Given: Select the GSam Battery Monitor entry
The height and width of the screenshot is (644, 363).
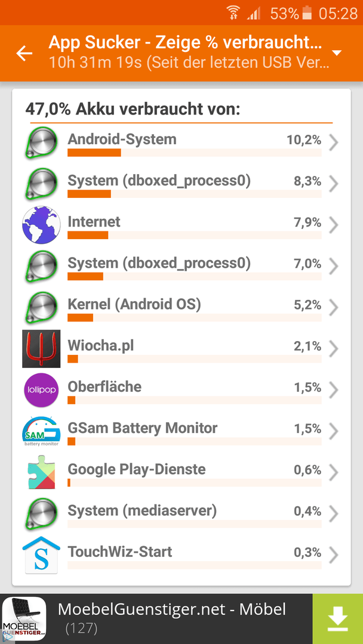Looking at the screenshot, I should coord(181,431).
